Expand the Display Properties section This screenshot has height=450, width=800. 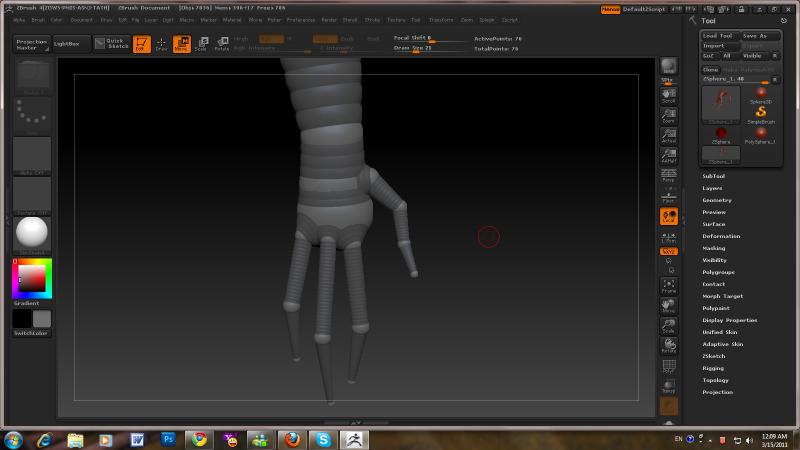(x=730, y=320)
